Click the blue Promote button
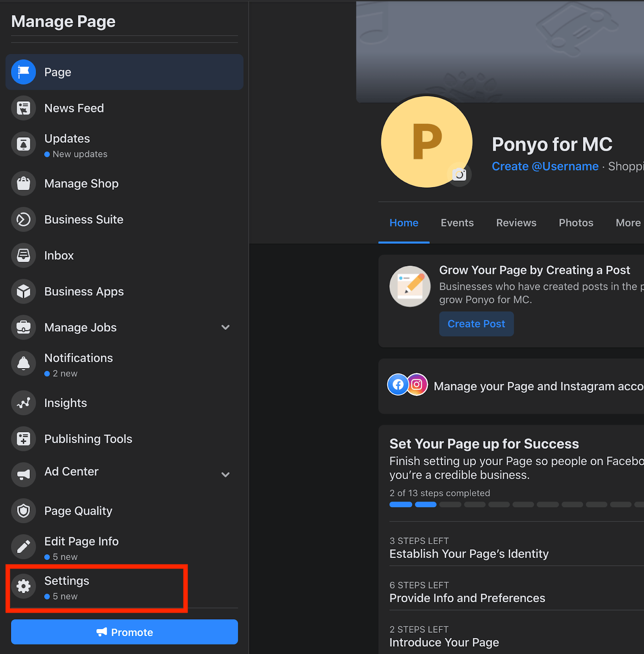The image size is (644, 654). pos(125,632)
